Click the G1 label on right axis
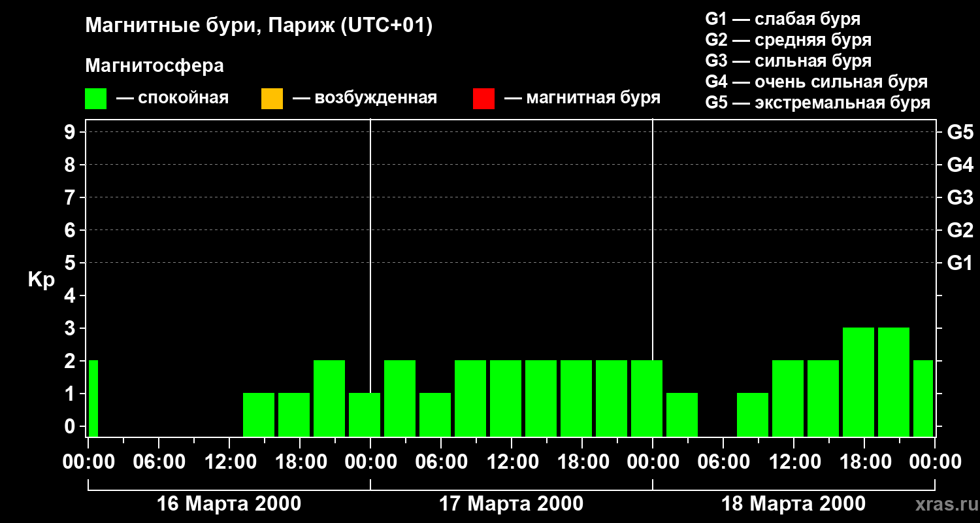The image size is (980, 523). (x=960, y=263)
